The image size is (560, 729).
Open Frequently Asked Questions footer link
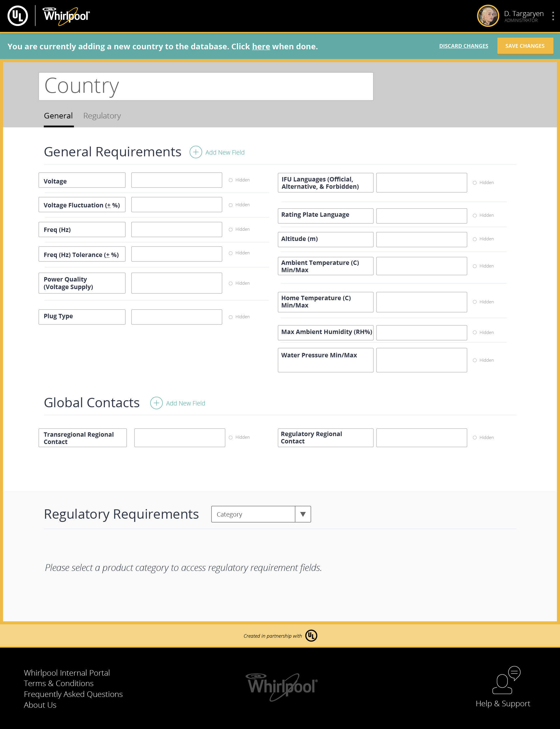(73, 694)
